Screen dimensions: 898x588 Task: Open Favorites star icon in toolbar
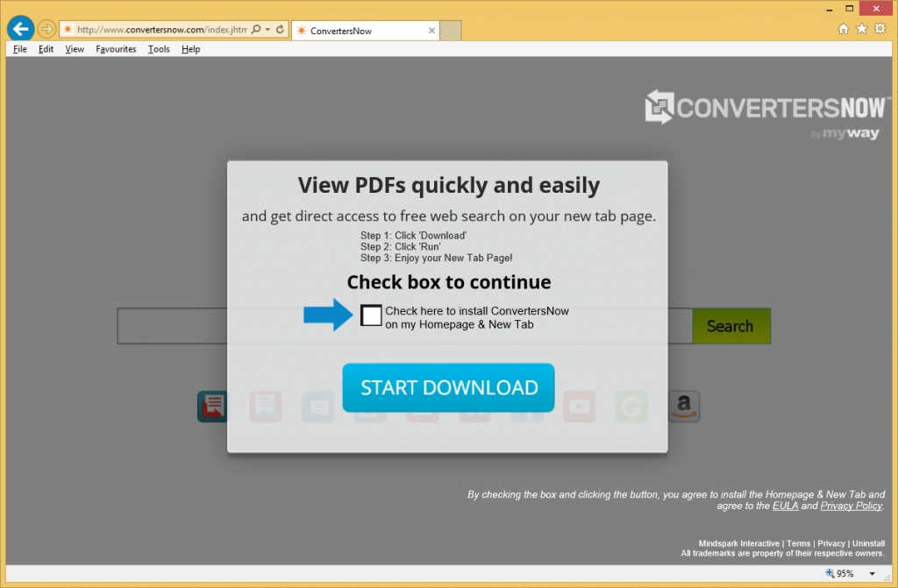coord(861,29)
